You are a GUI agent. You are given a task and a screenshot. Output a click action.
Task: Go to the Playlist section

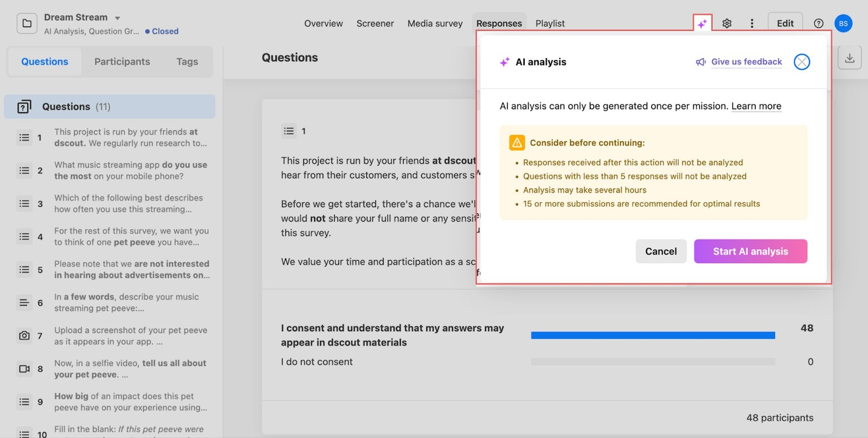click(550, 23)
